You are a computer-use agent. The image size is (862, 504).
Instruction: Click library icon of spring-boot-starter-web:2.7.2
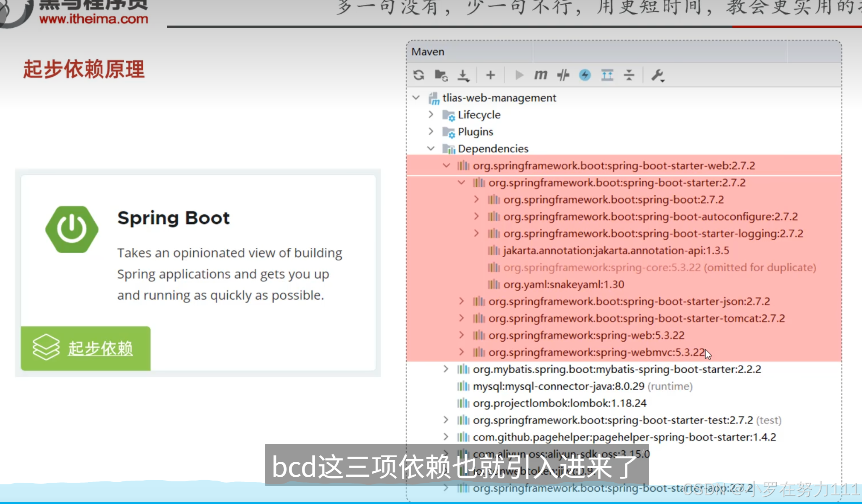(463, 165)
